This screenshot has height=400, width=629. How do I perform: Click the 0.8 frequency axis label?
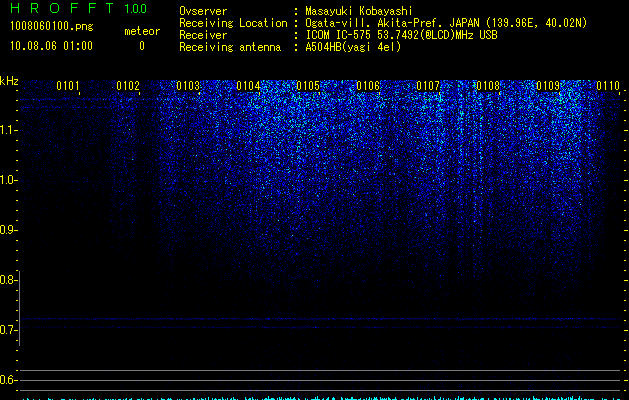(x=7, y=280)
